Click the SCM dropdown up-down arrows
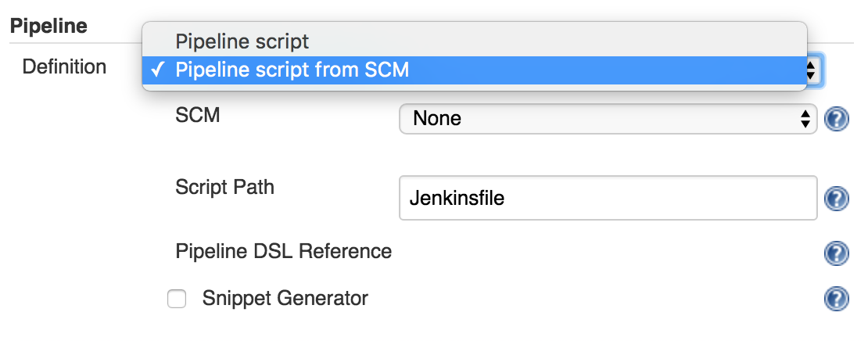Viewport: 868px width, 341px height. point(805,119)
